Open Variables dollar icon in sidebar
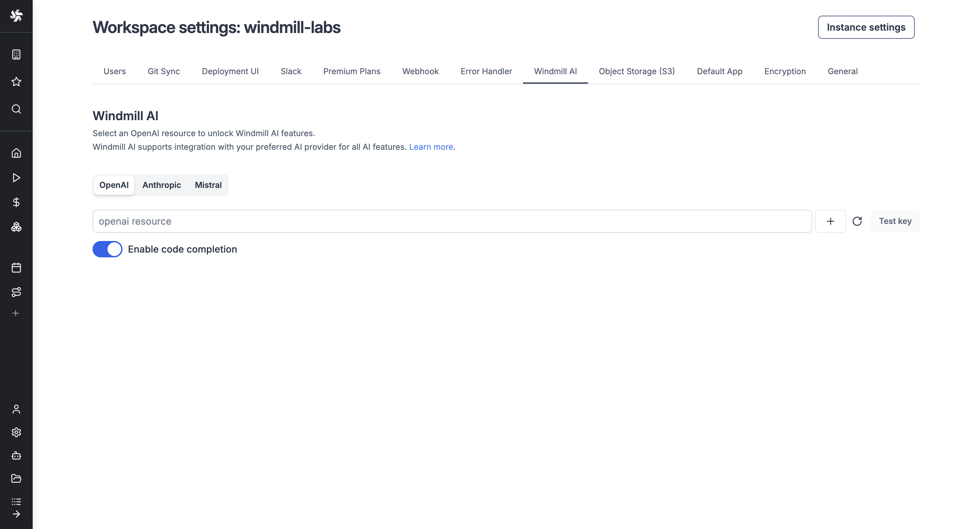Screen dimensions: 980x529 (x=16, y=202)
